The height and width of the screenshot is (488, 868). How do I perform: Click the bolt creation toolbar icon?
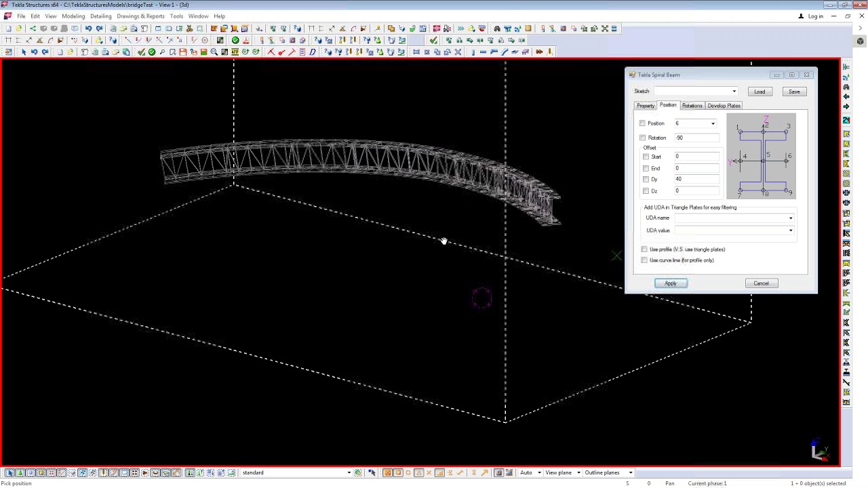pos(539,52)
